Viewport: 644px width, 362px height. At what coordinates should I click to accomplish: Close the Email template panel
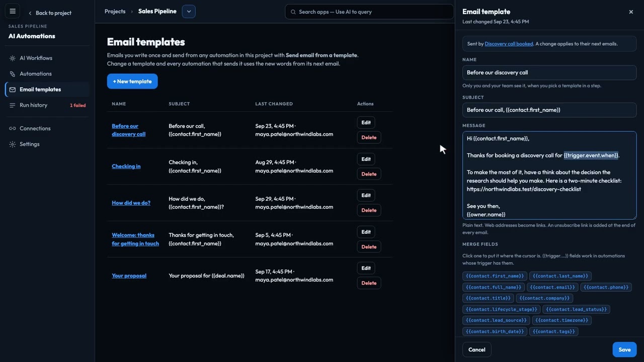631,12
